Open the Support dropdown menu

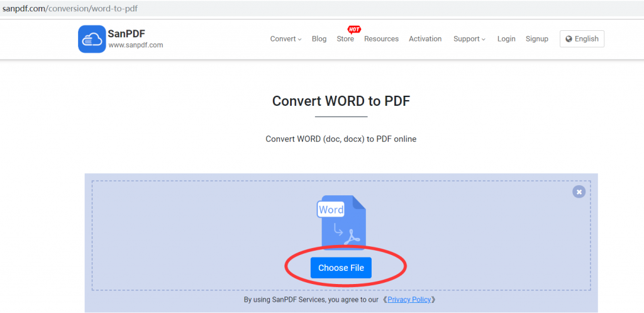469,39
